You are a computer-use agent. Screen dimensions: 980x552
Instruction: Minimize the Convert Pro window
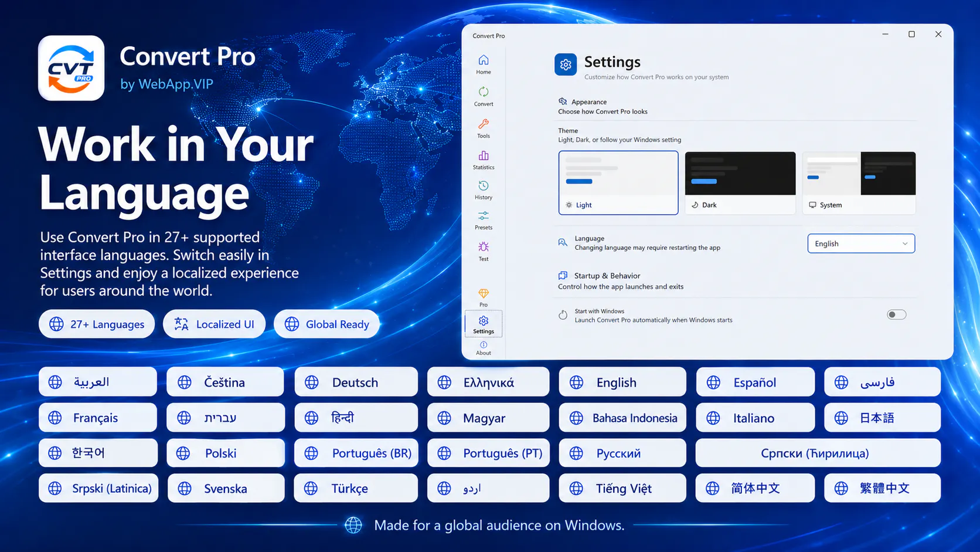885,34
